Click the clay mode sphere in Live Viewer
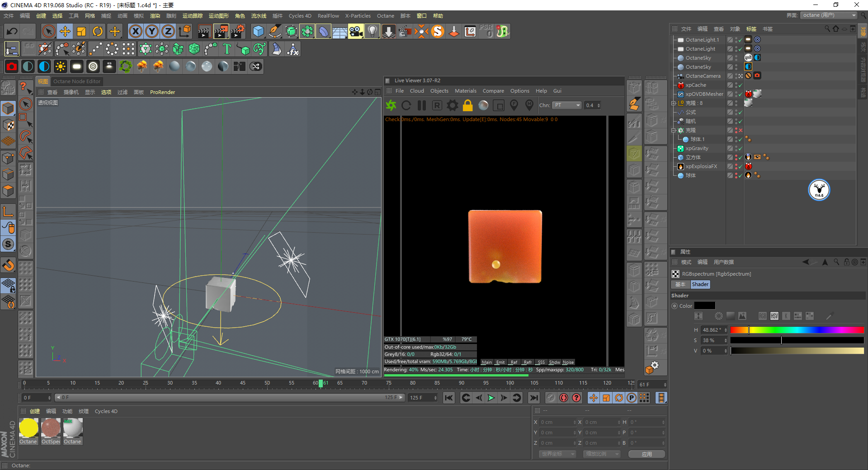Viewport: 868px width, 470px height. coord(483,105)
